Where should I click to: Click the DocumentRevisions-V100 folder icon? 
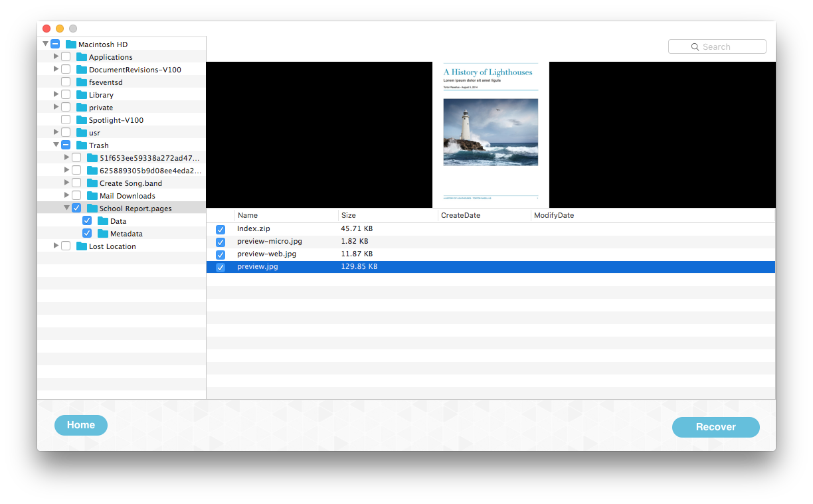(82, 70)
